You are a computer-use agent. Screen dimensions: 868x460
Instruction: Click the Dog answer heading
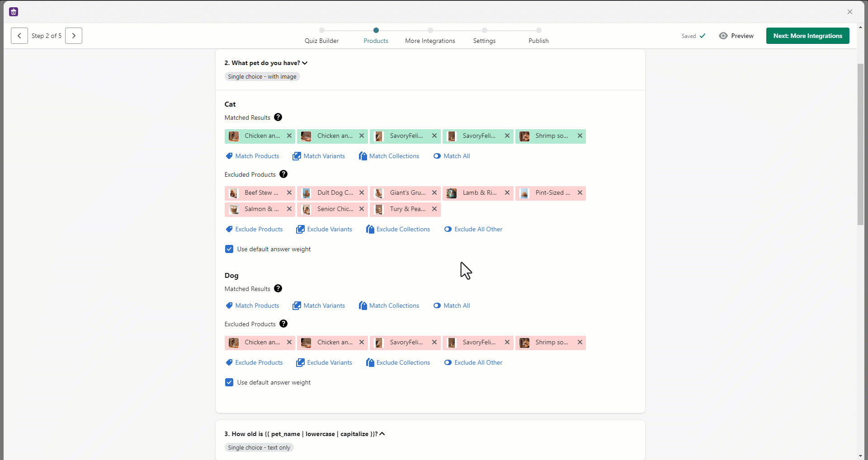click(231, 276)
